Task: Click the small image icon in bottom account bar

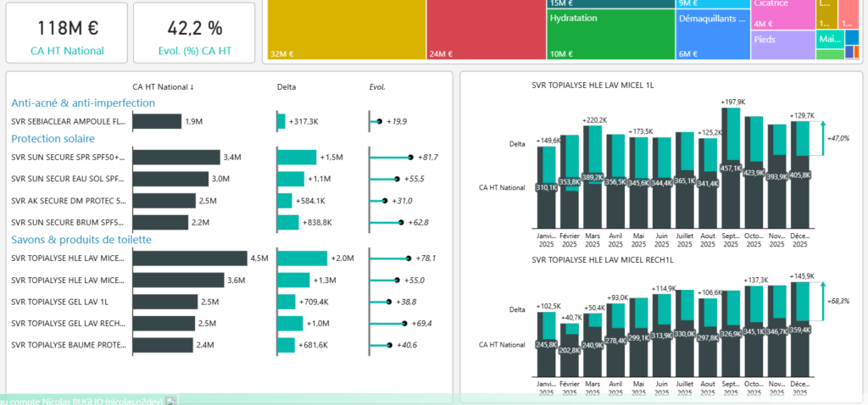Action: coord(170,400)
